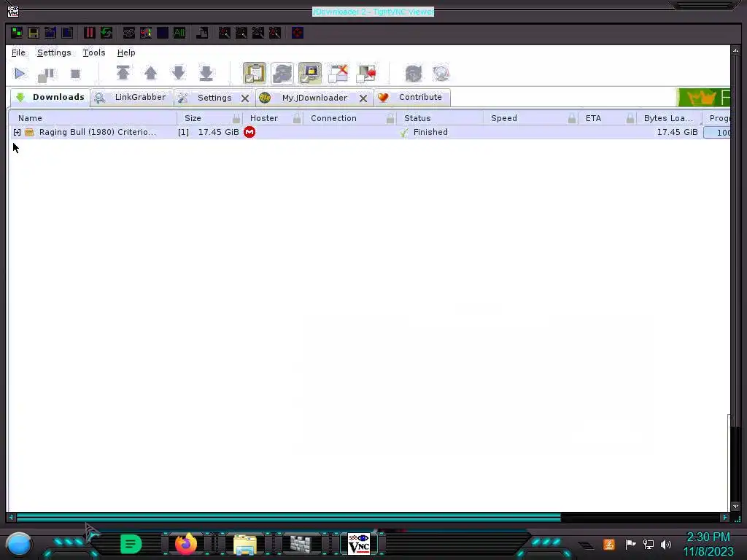Image resolution: width=747 pixels, height=560 pixels.
Task: Switch VNC viewer to full screen
Action: [x=298, y=32]
